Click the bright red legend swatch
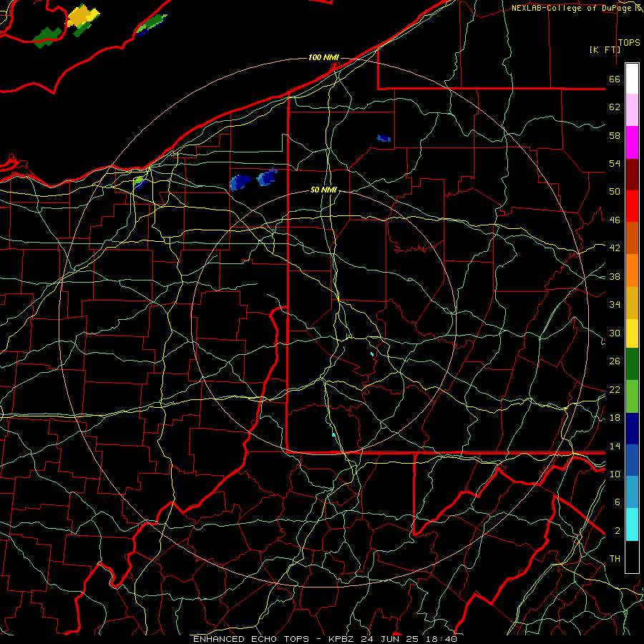The height and width of the screenshot is (644, 644). pyautogui.click(x=632, y=206)
